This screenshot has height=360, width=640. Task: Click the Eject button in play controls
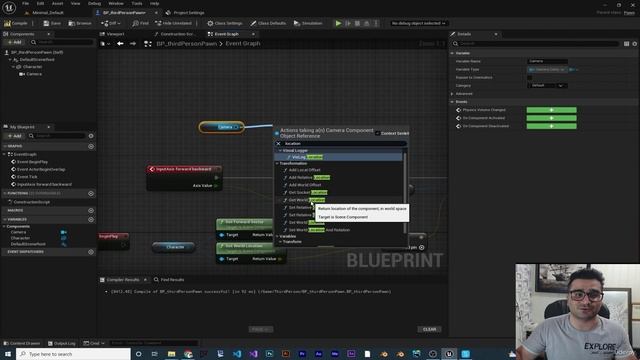pos(367,23)
